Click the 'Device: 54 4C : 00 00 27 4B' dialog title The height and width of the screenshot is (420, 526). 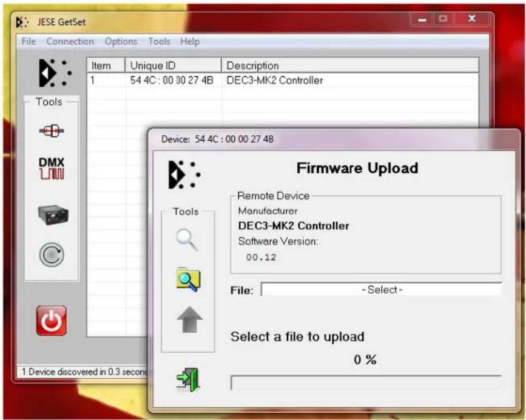click(x=217, y=139)
